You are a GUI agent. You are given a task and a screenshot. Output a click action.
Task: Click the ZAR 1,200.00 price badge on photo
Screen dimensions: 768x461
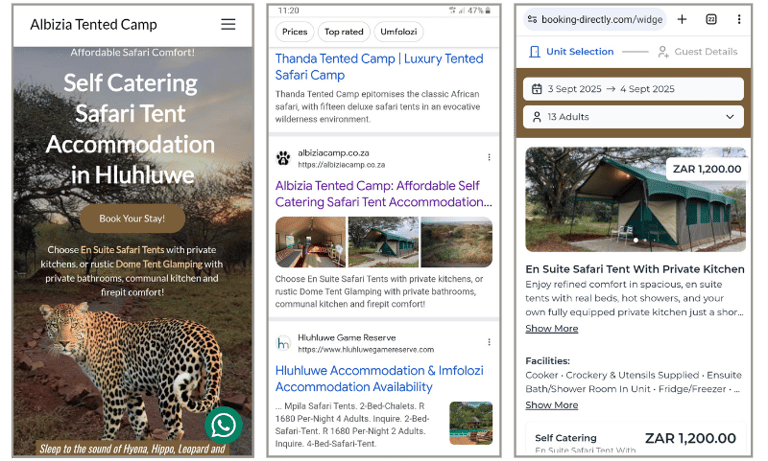(707, 169)
